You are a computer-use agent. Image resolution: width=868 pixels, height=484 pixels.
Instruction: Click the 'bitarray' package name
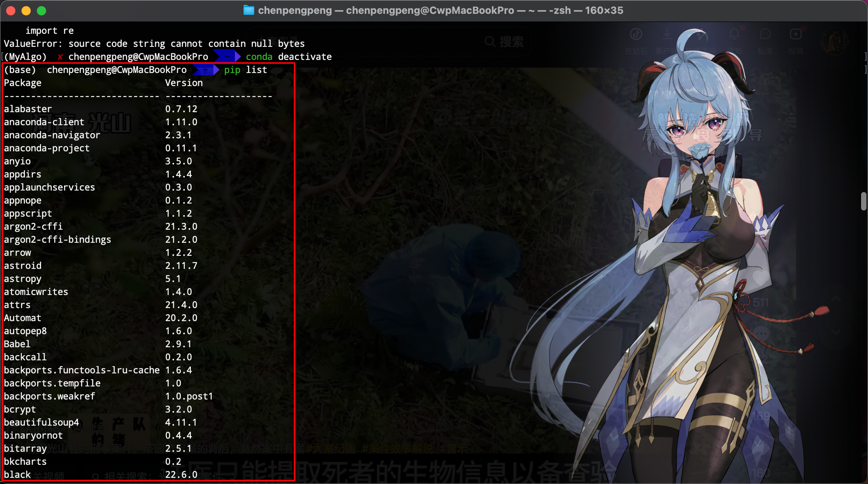point(25,449)
